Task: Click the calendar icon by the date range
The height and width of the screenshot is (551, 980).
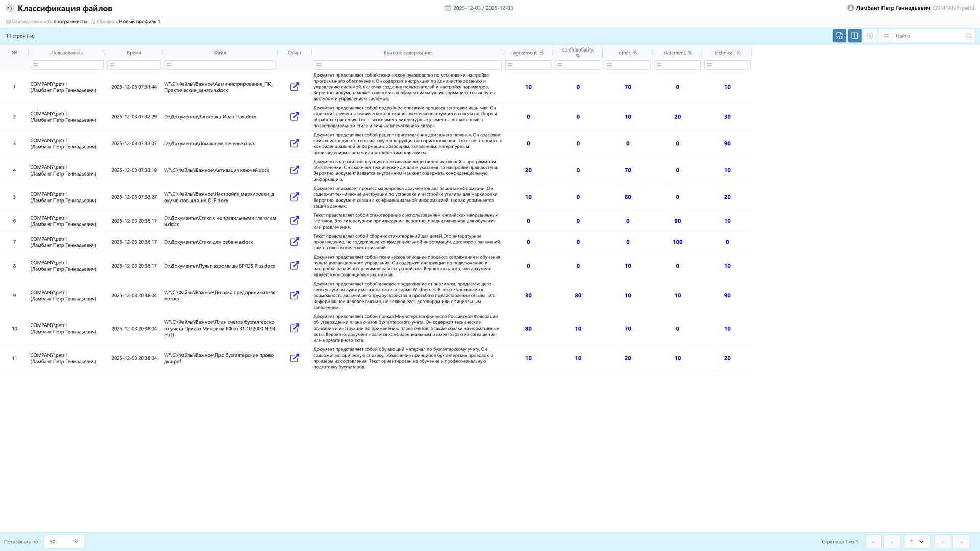Action: pos(448,8)
